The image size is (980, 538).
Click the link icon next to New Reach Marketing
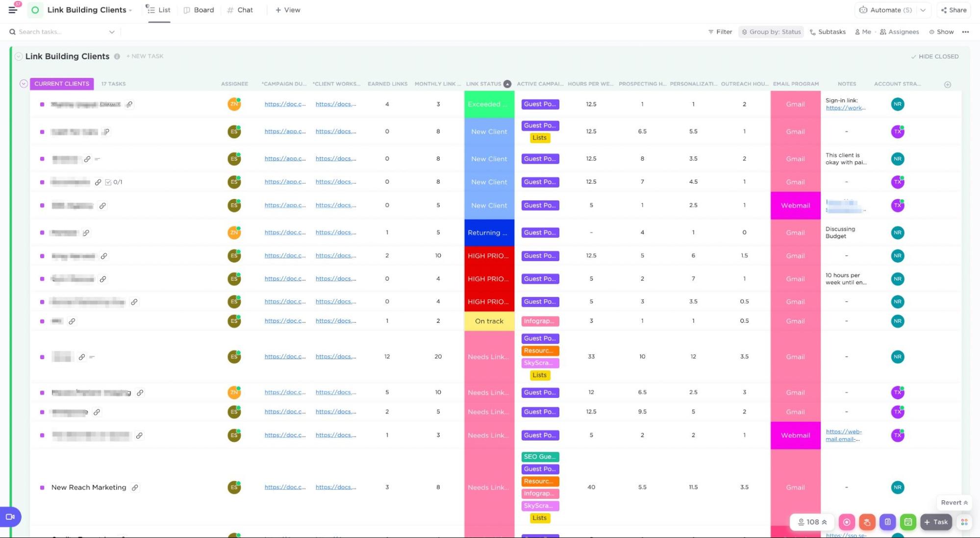tap(135, 488)
